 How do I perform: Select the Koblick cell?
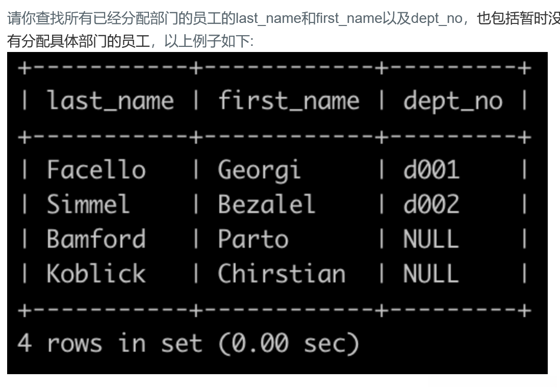[x=96, y=273]
